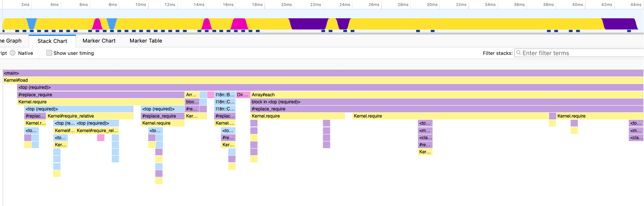Viewport: 644px width, 206px height.
Task: Click Kernel#require_relative frame in row five
Action: [x=90, y=116]
